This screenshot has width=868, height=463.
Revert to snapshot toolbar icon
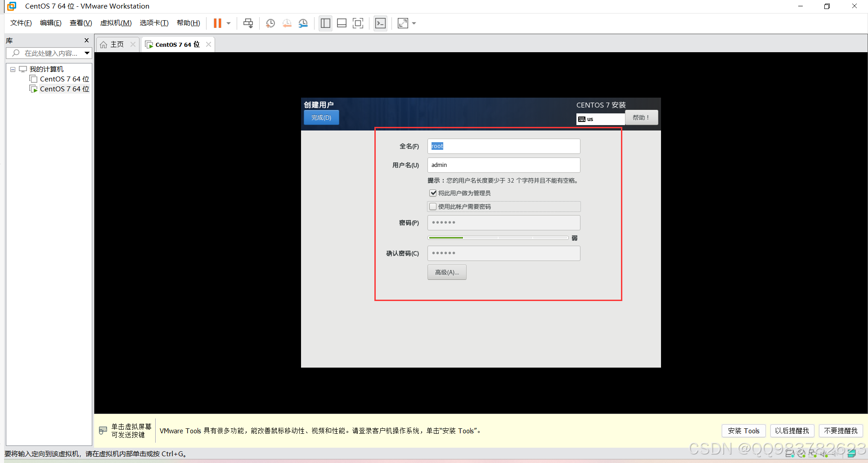287,23
